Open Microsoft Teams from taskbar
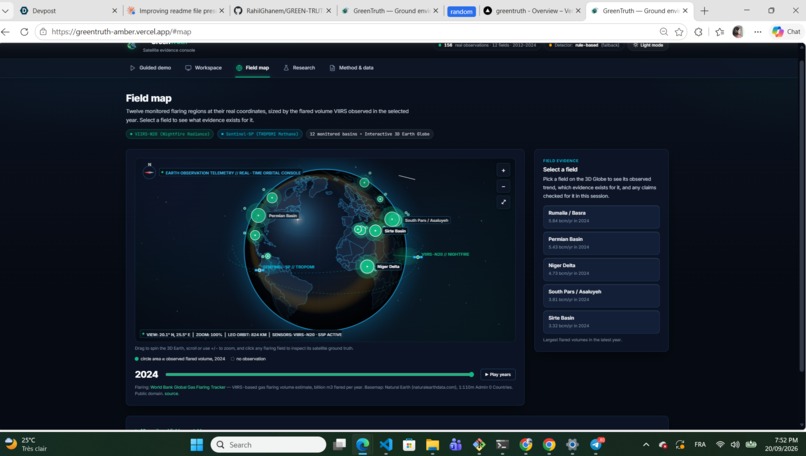Image resolution: width=806 pixels, height=456 pixels. click(x=455, y=445)
